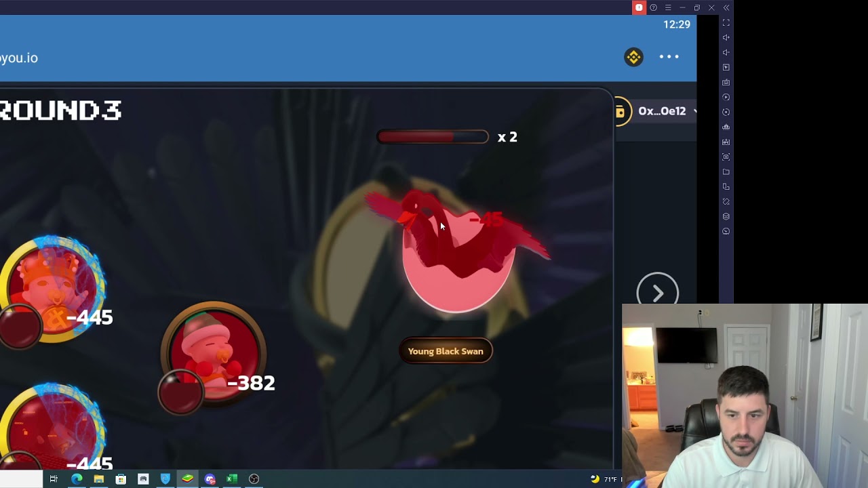Viewport: 868px width, 488px height.
Task: Open the keyboard game controls icon
Action: [x=726, y=83]
